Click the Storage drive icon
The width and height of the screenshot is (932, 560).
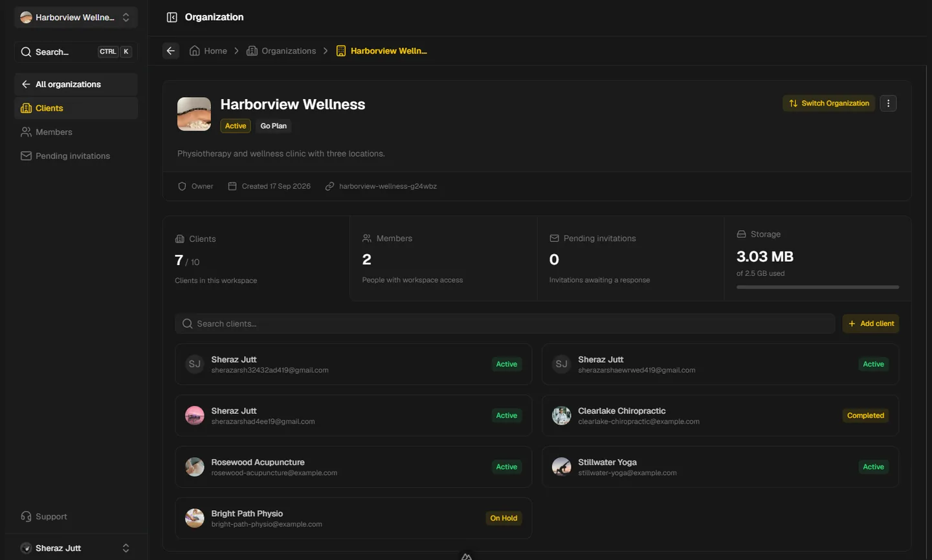(741, 234)
